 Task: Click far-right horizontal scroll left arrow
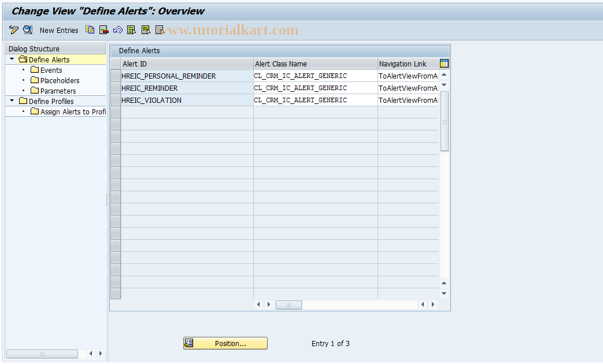(x=423, y=304)
